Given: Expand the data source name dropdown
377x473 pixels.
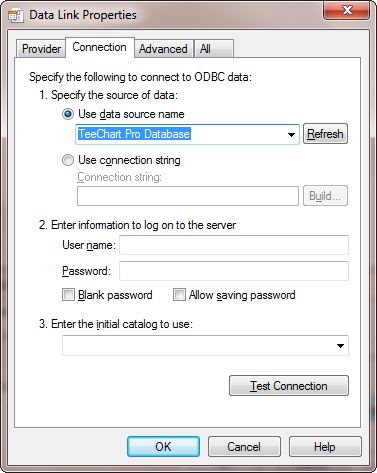Looking at the screenshot, I should [x=291, y=134].
